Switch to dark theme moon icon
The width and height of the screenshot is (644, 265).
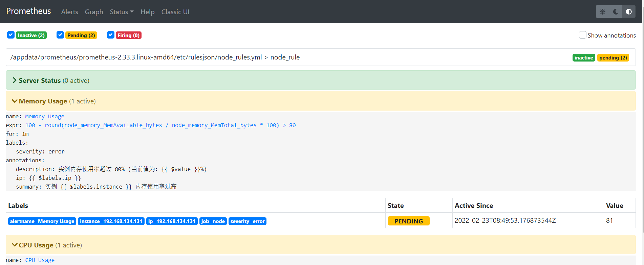pyautogui.click(x=616, y=11)
